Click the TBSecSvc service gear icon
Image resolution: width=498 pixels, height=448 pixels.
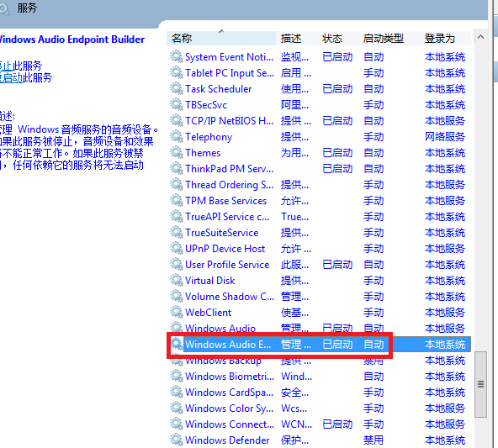click(x=177, y=105)
